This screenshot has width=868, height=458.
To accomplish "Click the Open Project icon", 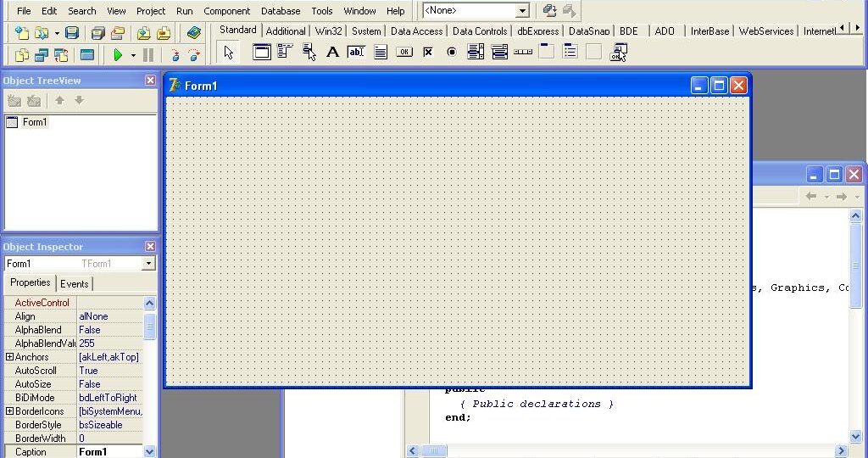I will click(117, 33).
